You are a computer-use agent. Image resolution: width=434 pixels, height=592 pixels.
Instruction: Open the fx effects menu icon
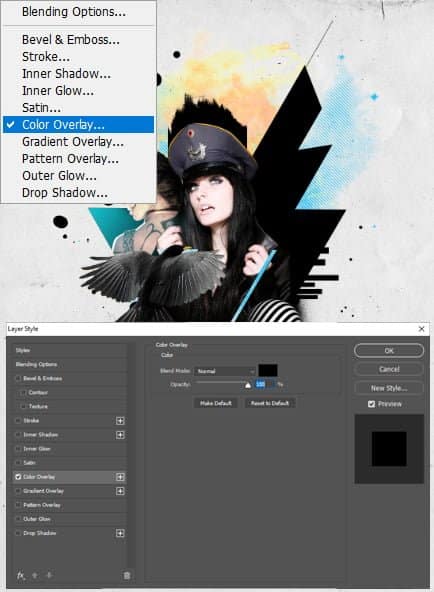(x=21, y=575)
